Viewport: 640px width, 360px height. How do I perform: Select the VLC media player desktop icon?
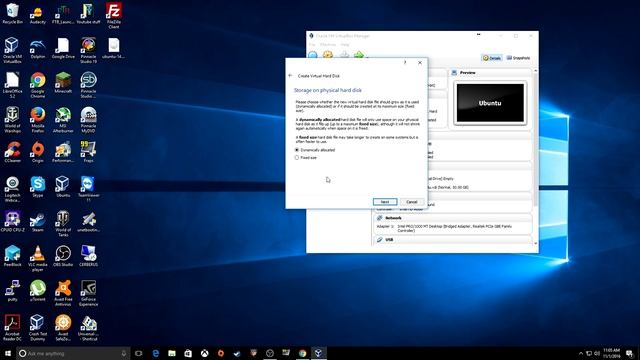(38, 258)
